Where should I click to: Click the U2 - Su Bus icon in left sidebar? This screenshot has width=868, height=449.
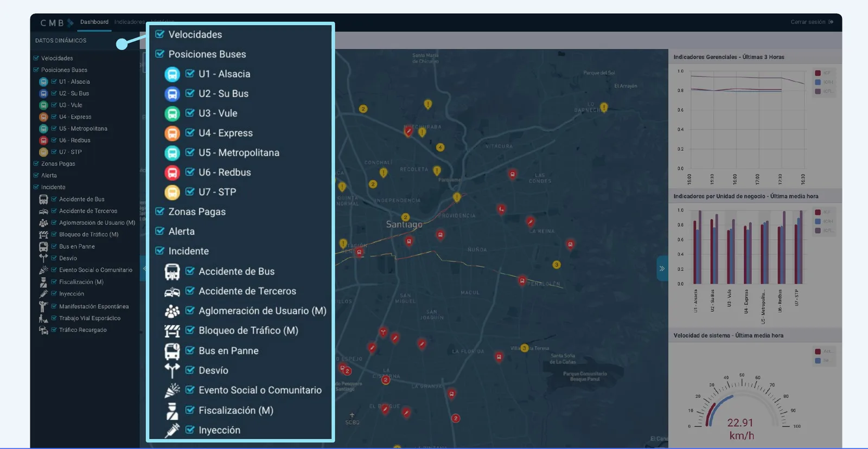point(43,94)
